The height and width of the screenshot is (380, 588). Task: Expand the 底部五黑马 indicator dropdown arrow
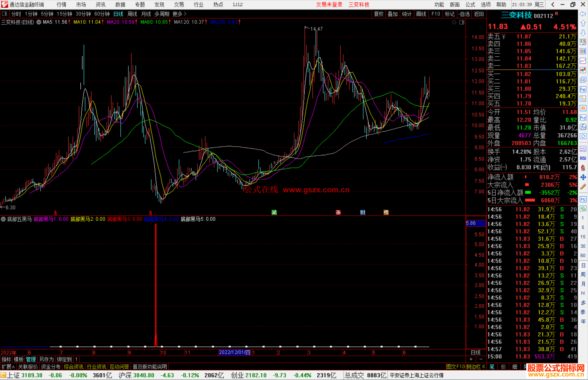coord(3,219)
